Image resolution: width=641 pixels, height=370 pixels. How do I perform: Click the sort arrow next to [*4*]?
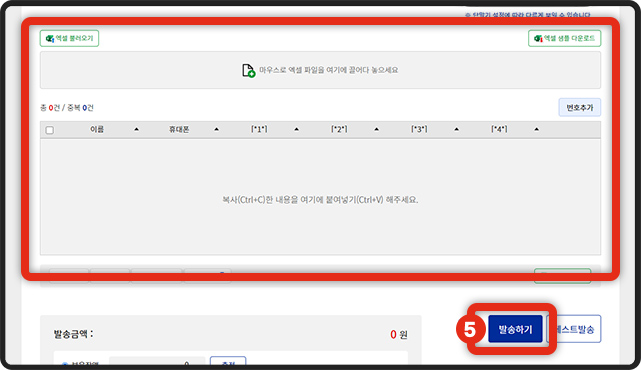(536, 129)
